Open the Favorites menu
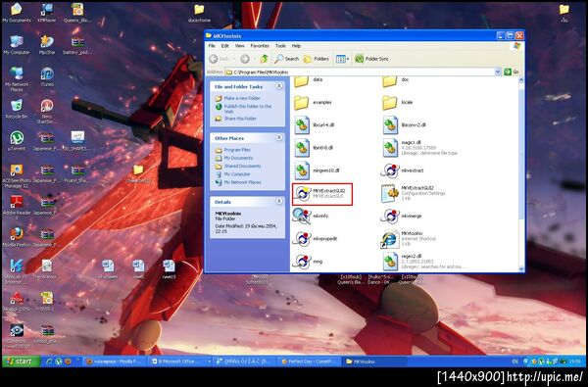 click(x=260, y=46)
